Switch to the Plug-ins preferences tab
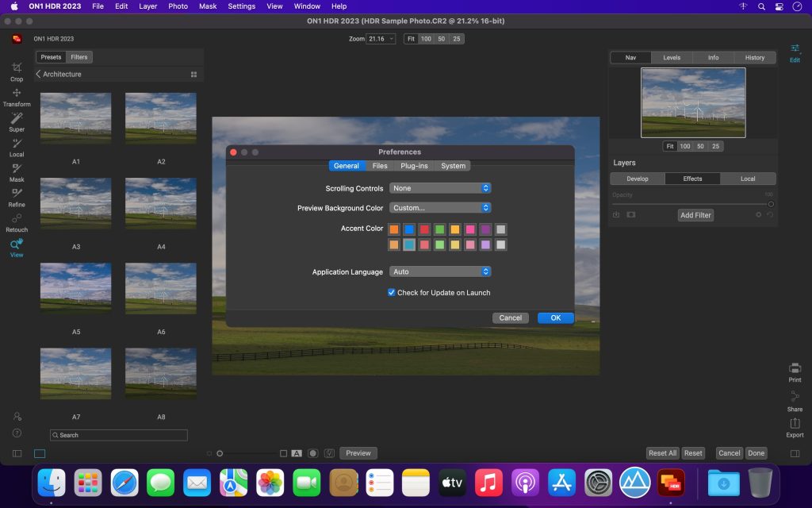 click(414, 166)
